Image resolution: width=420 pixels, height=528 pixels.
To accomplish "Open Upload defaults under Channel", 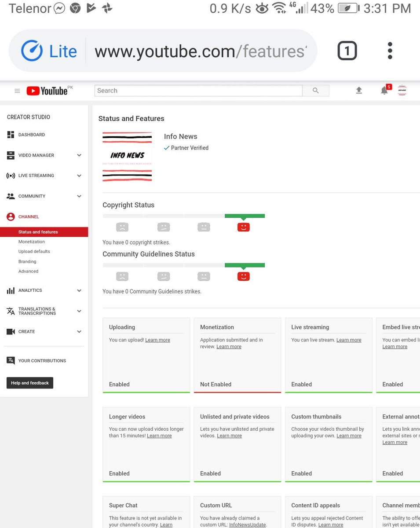I will tap(34, 251).
